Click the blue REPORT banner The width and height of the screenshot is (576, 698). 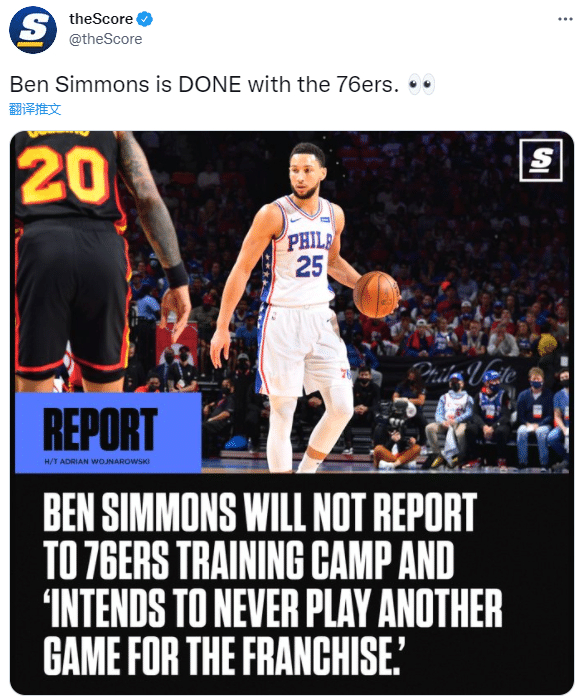[108, 432]
